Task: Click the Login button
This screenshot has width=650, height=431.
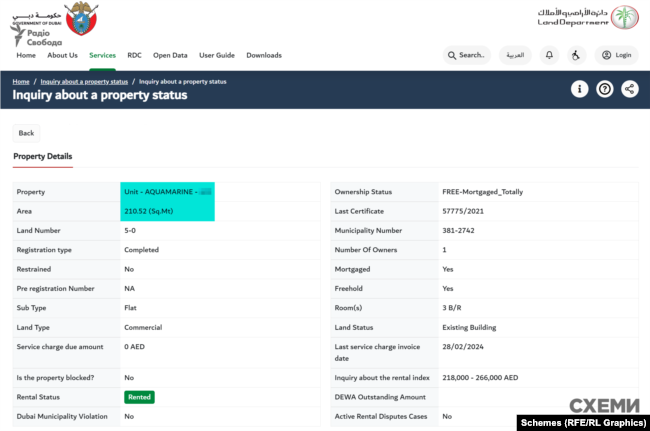Action: coord(616,55)
